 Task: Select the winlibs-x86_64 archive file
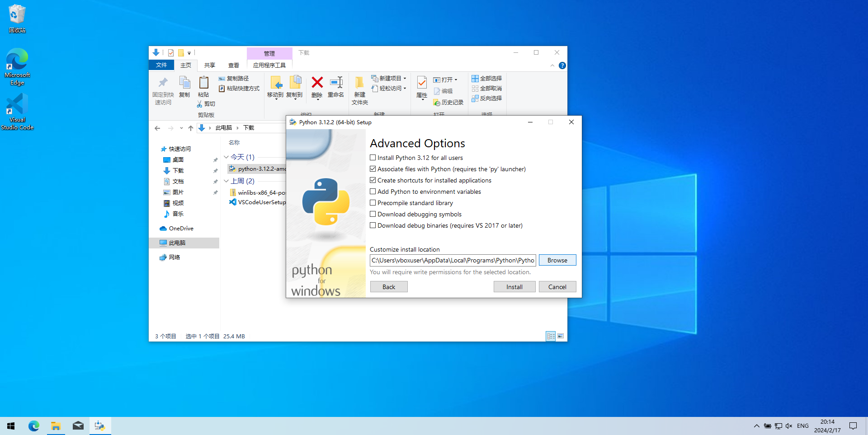click(x=257, y=193)
